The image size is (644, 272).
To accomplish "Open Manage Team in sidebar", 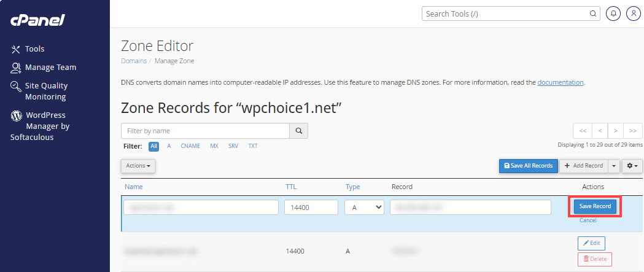I will pos(50,68).
